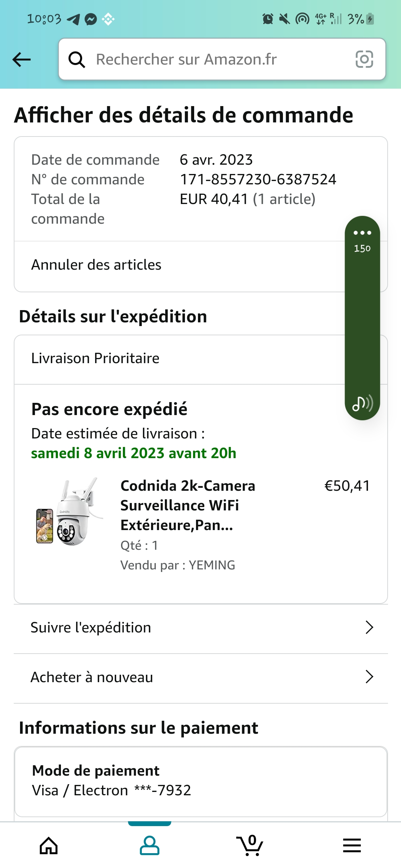401x868 pixels.
Task: Tap the Telegram notification icon in status bar
Action: (x=74, y=19)
